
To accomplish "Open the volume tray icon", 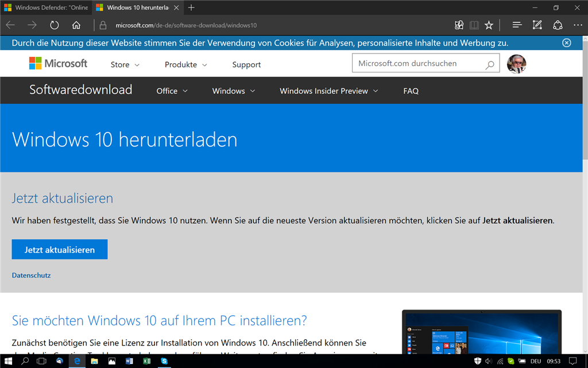I will coord(488,361).
